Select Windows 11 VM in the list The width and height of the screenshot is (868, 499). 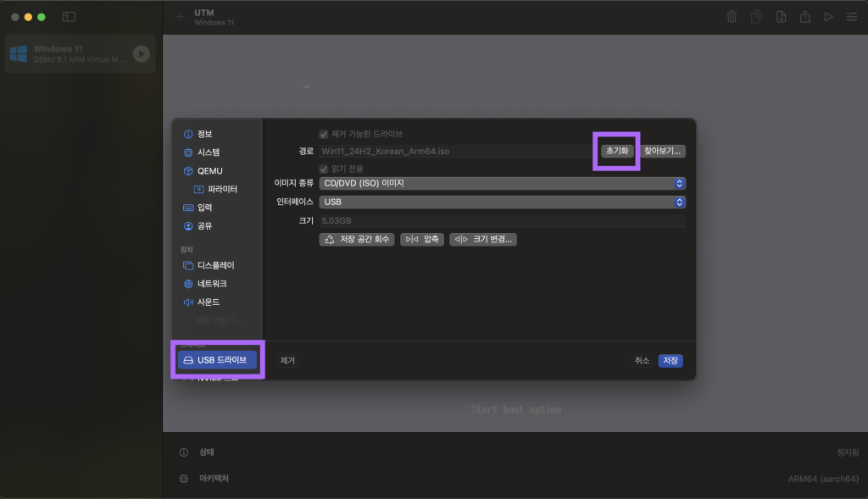[80, 53]
